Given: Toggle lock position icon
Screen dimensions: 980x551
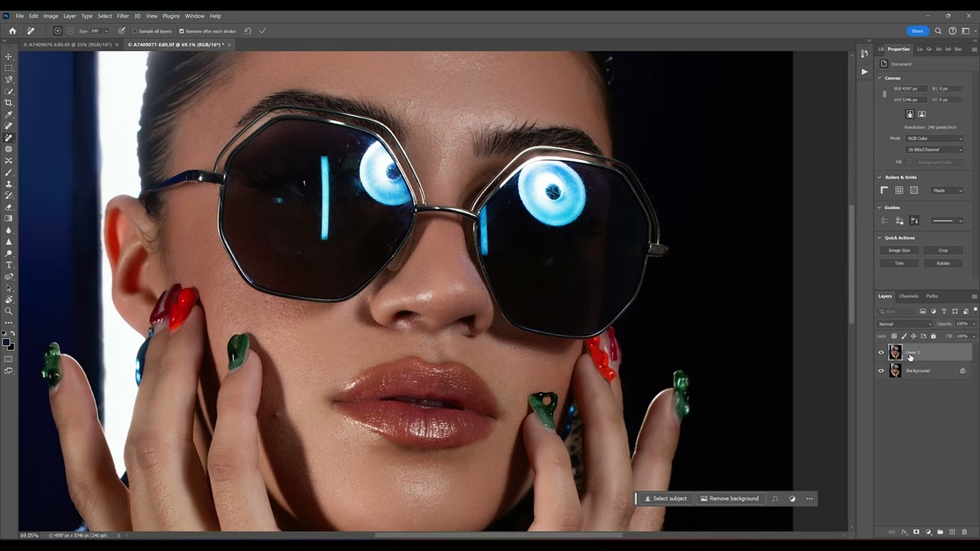Looking at the screenshot, I should coord(913,336).
